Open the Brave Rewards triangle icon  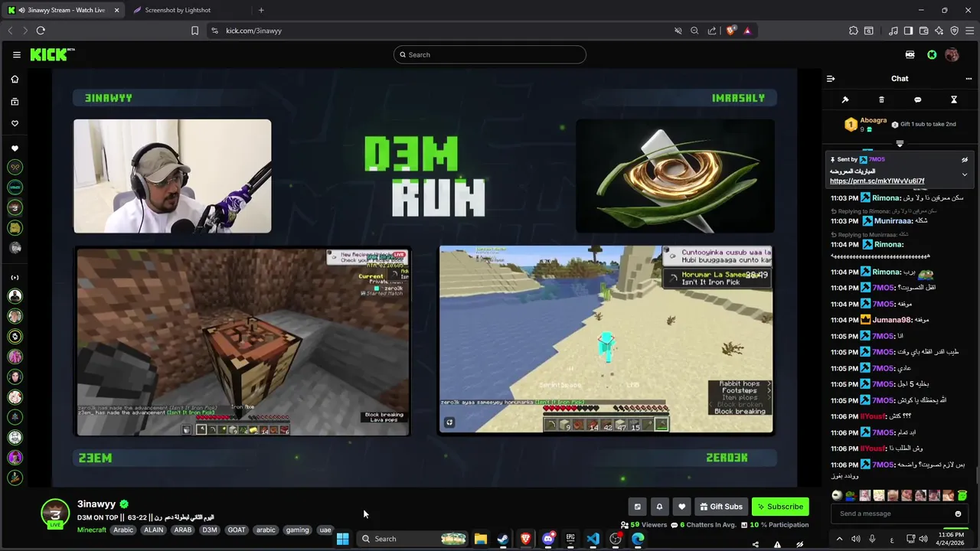pos(747,31)
